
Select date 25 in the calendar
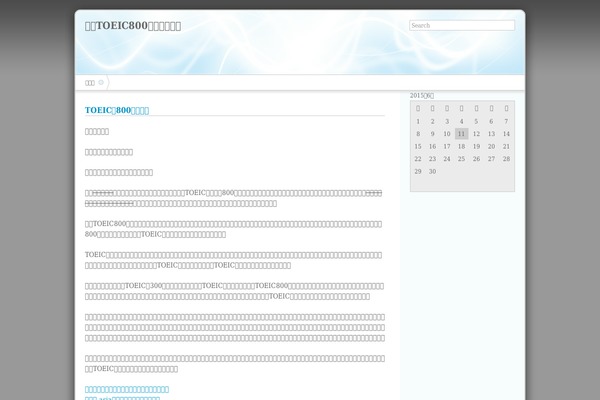(x=461, y=158)
